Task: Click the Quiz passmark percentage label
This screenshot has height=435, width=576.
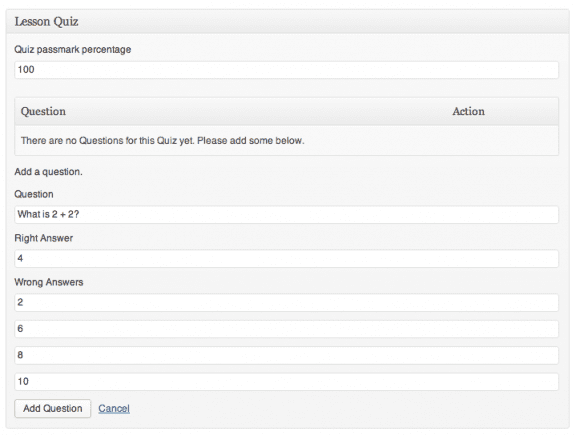Action: 73,50
